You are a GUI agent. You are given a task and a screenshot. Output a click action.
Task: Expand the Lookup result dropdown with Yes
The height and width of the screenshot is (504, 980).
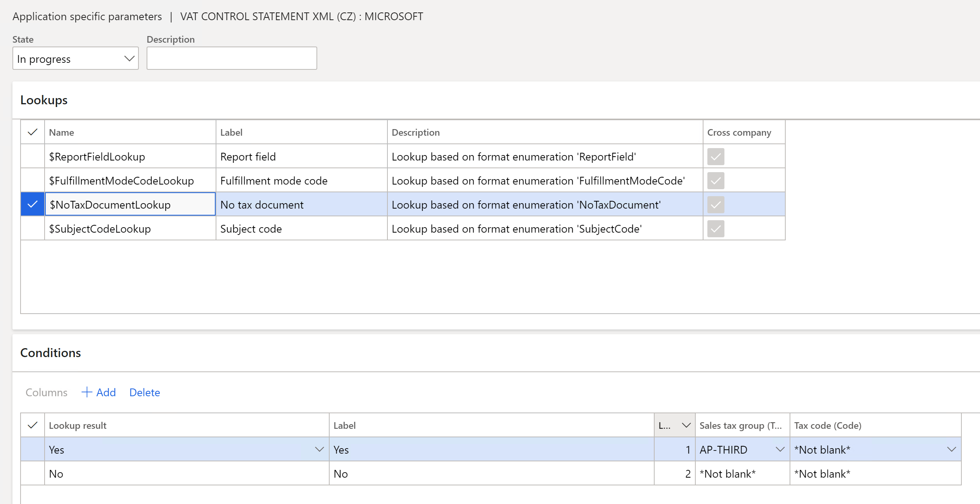pos(319,449)
